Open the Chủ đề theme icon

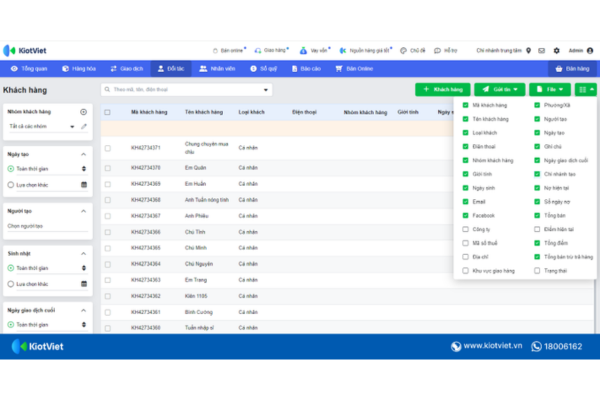(x=403, y=51)
